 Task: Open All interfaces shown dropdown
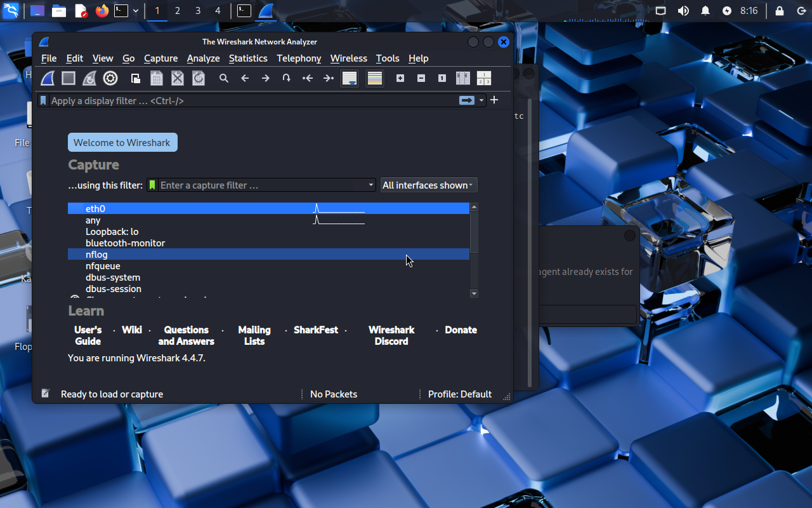click(429, 185)
